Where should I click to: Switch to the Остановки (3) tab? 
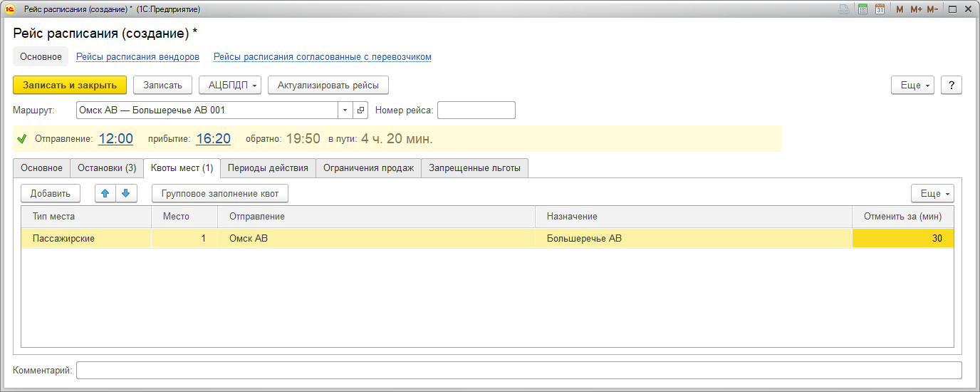(x=107, y=168)
